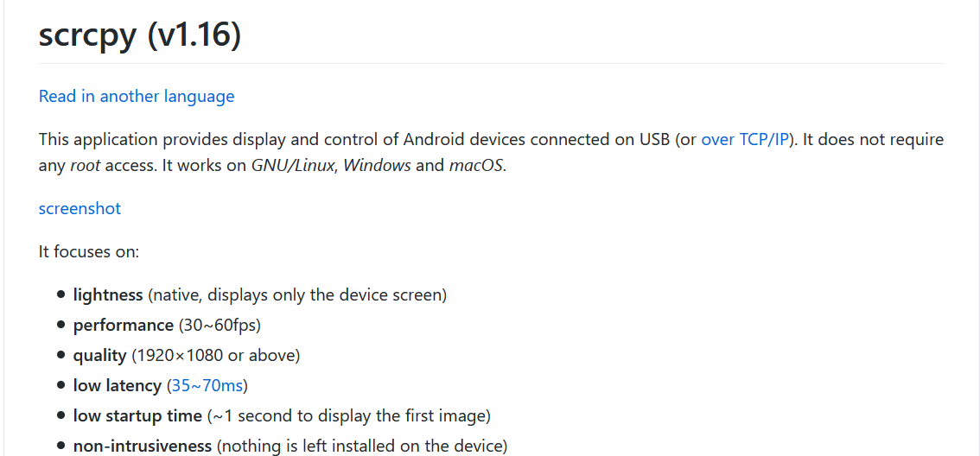Image resolution: width=980 pixels, height=456 pixels.
Task: Click the "35~70ms" latency link
Action: point(207,385)
